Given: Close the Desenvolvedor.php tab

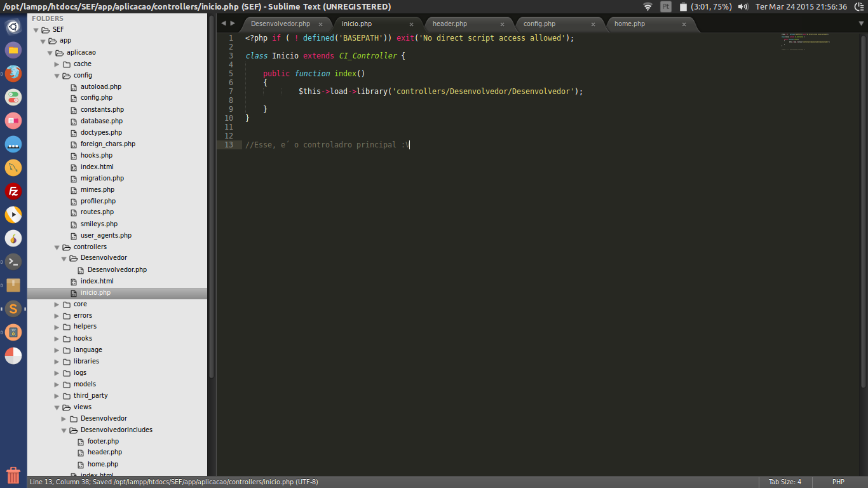Looking at the screenshot, I should click(x=321, y=24).
